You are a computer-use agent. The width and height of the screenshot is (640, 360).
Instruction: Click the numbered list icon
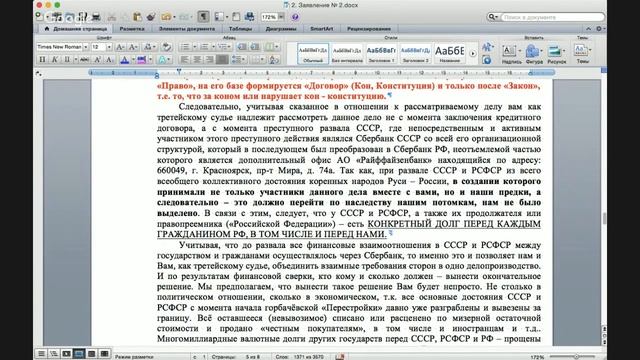pos(204,47)
